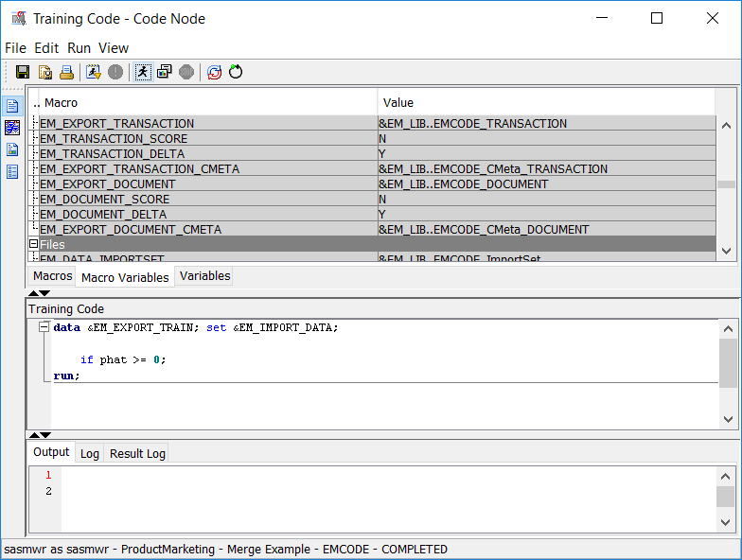
Task: Switch to the Output tab
Action: click(51, 452)
